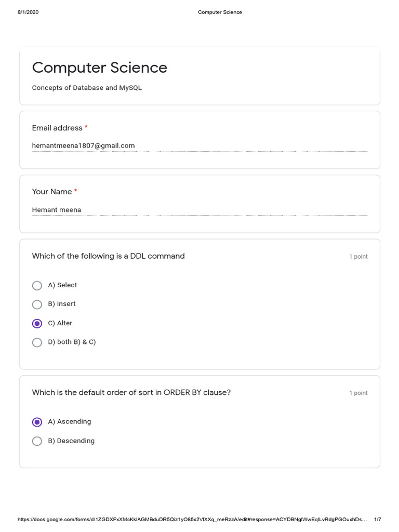Click the email field containing hemantmeena1807@gmail.com
Screen dimensions: 399x532
(x=199, y=146)
